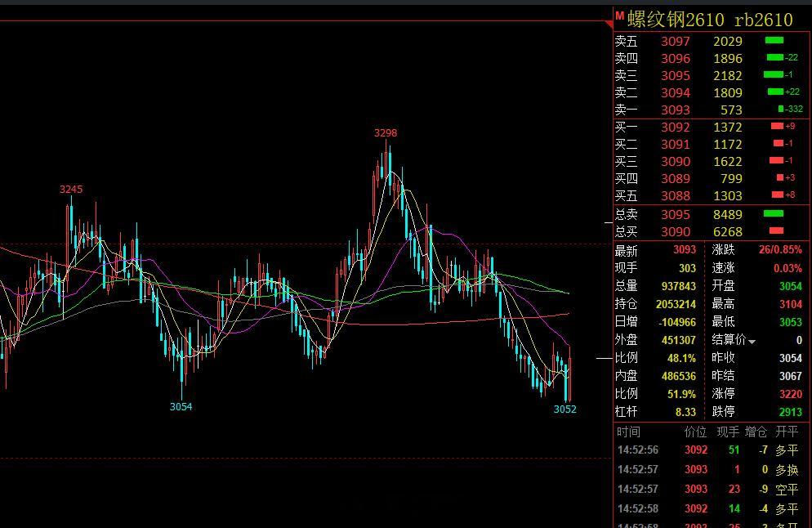Click the 总量 value 937843
812x528 pixels.
[x=678, y=286]
